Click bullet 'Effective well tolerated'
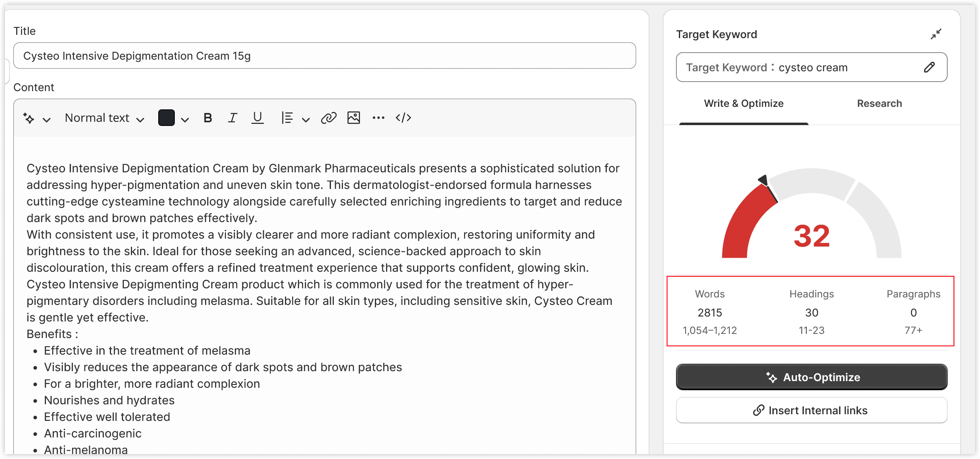Image resolution: width=980 pixels, height=459 pixels. (x=107, y=417)
